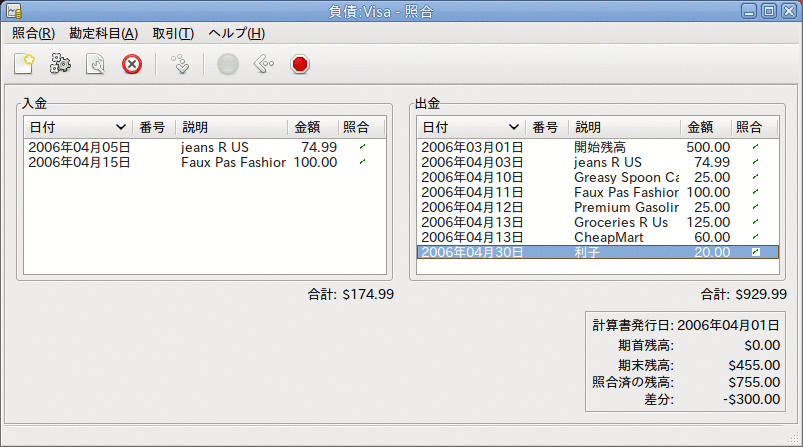Click the red X delete transaction icon
Image resolution: width=803 pixels, height=447 pixels.
tap(132, 65)
